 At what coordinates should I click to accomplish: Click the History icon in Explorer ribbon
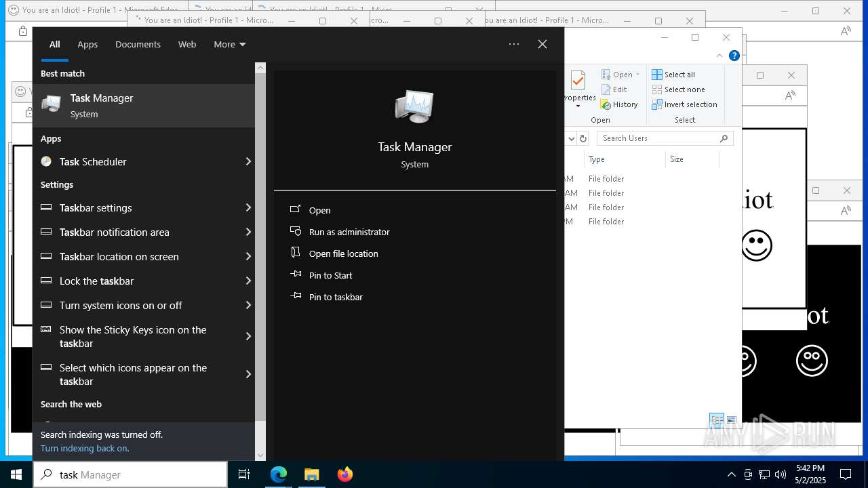coord(606,104)
